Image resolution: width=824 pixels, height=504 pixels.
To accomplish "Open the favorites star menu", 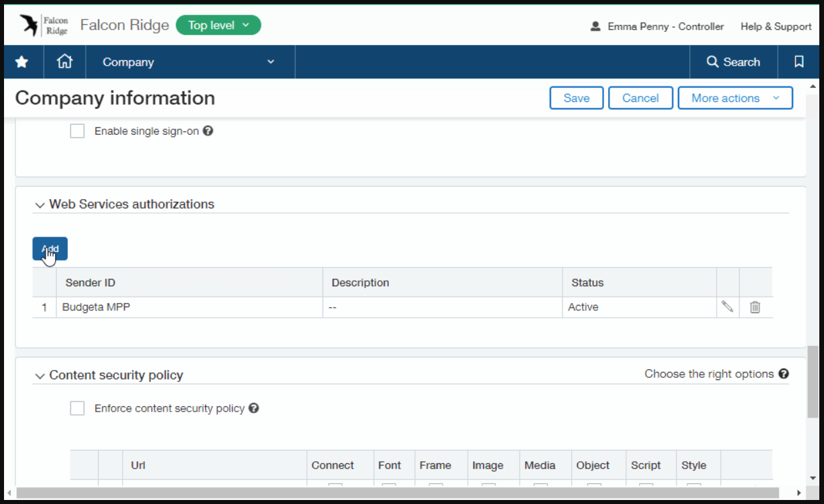I will coord(22,62).
